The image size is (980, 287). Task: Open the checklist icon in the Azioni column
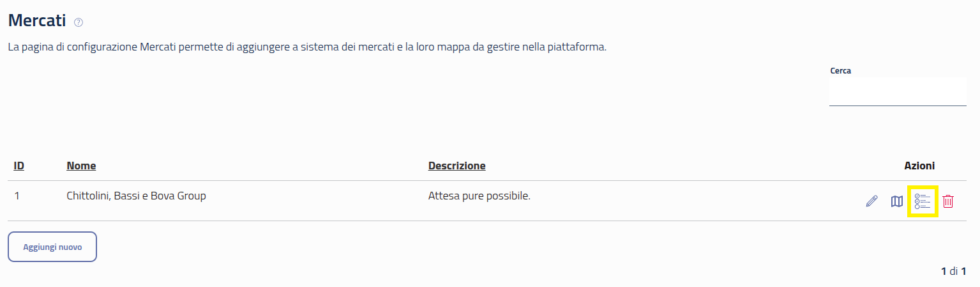(x=923, y=201)
